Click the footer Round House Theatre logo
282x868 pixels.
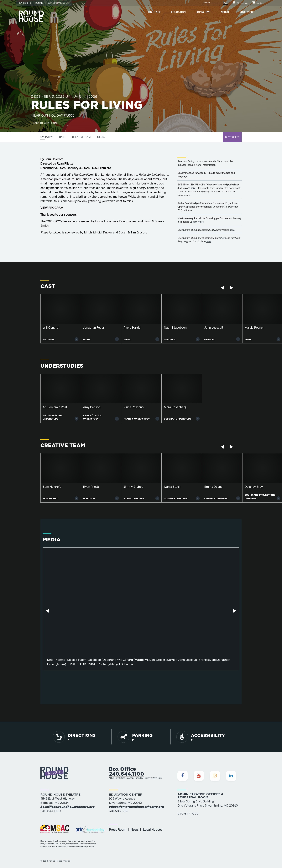(x=54, y=773)
